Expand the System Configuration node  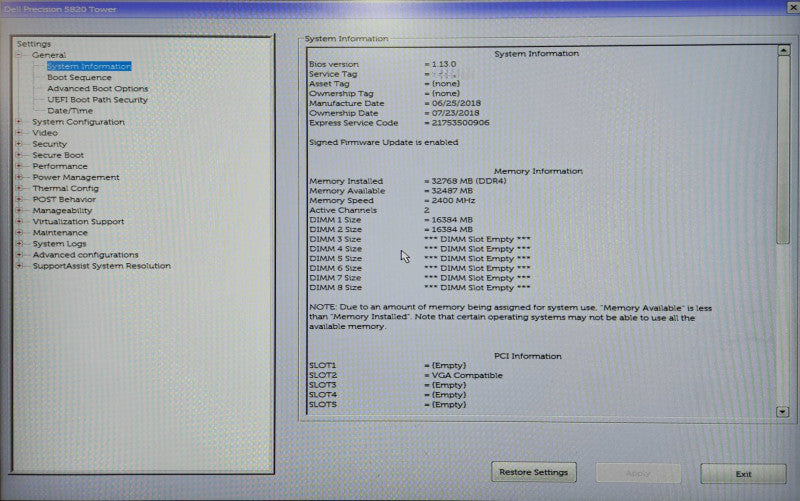point(19,121)
